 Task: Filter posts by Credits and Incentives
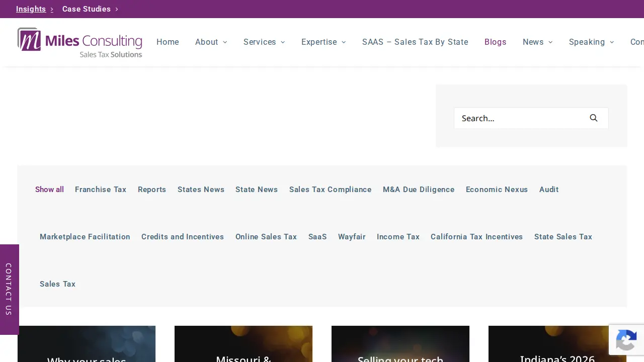[183, 237]
